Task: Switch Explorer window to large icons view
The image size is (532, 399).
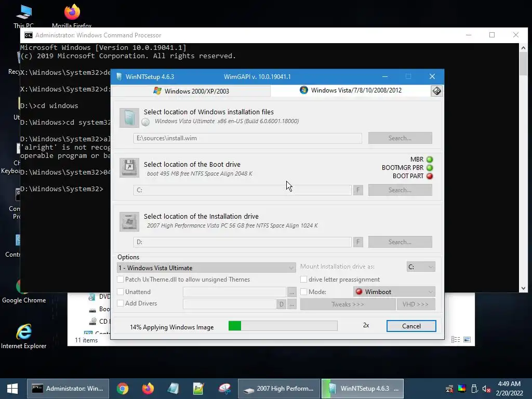Action: pos(467,340)
